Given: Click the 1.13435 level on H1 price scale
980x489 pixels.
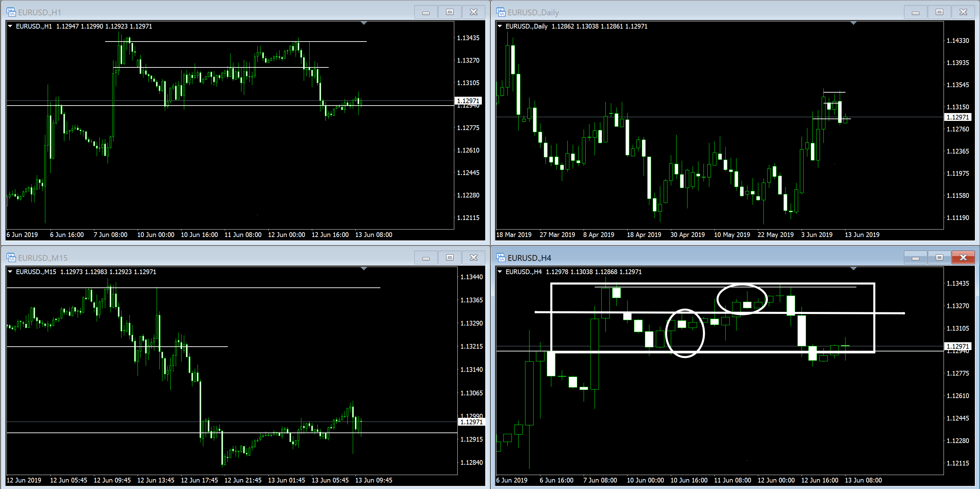Looking at the screenshot, I should 468,38.
